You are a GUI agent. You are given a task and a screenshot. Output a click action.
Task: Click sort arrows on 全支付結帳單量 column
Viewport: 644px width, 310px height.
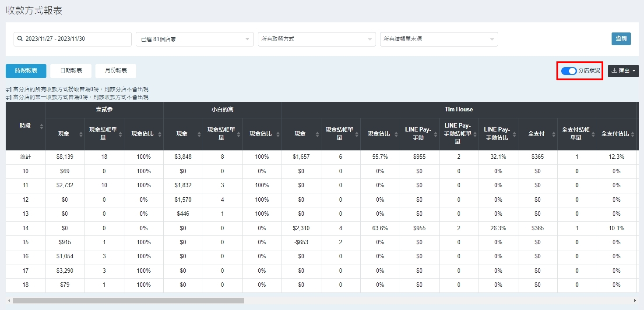593,134
